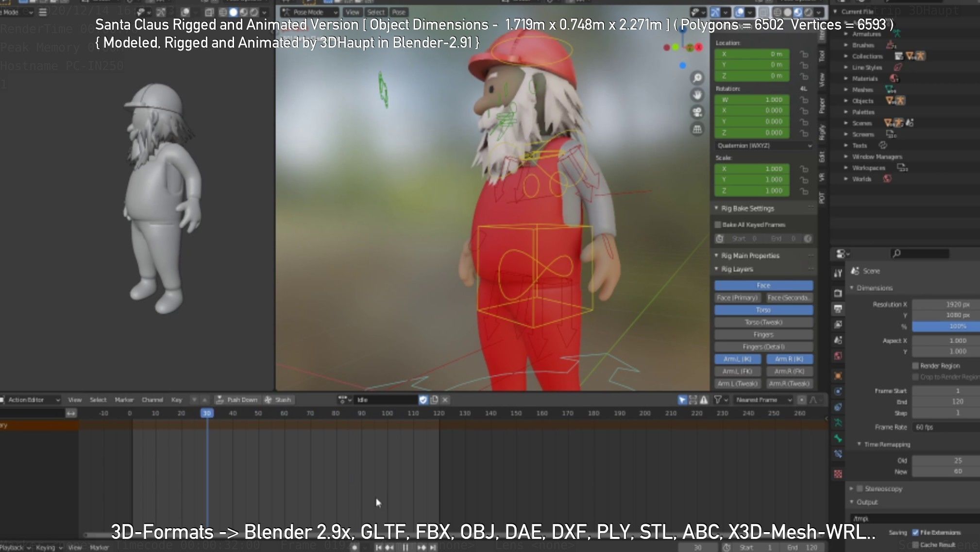Toggle the Arm.L (FK) rig layer
Viewport: 980px width, 552px height.
point(738,371)
